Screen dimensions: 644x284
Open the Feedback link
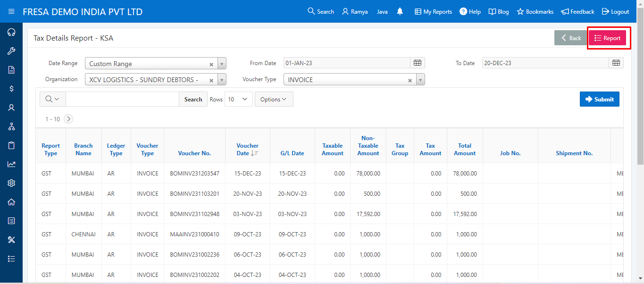point(577,12)
